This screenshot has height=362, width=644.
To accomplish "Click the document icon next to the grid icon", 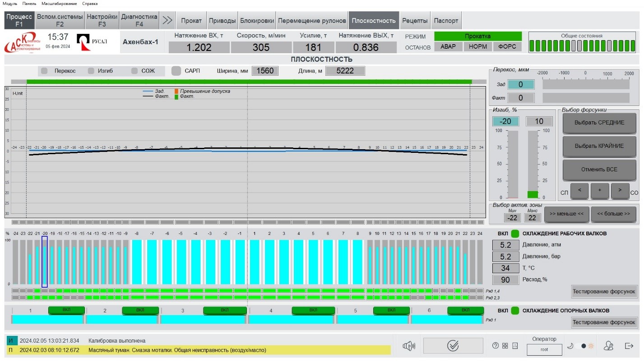I will point(515,346).
